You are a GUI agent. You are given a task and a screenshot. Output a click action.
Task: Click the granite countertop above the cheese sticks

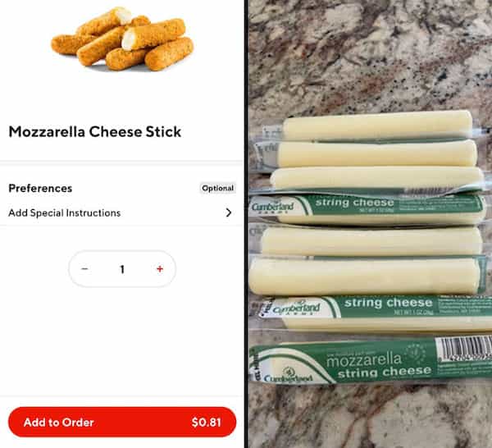coord(370,55)
